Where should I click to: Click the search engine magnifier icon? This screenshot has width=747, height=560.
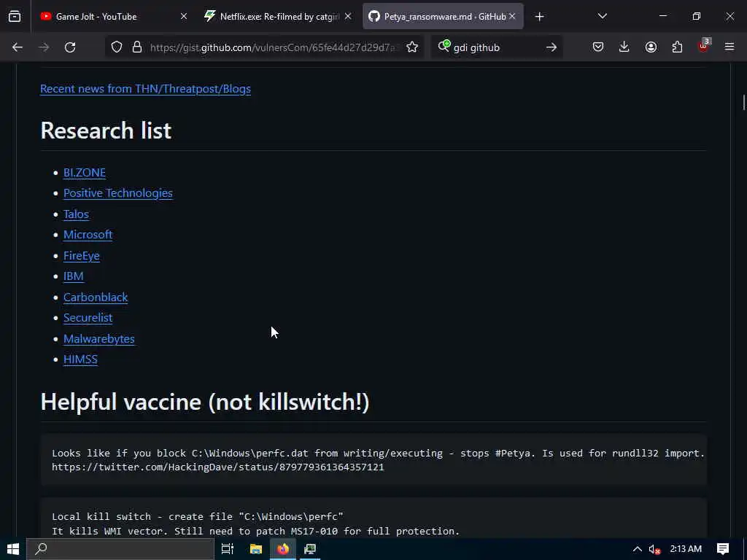point(444,46)
